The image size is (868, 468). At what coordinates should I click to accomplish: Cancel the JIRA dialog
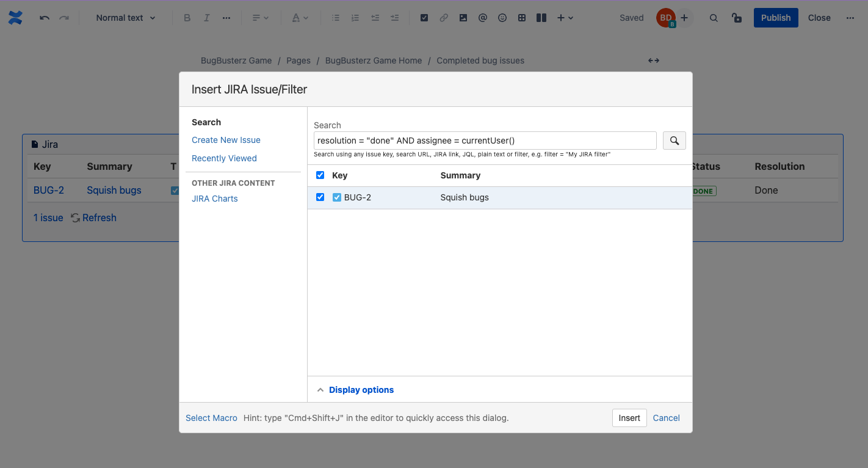(x=667, y=418)
